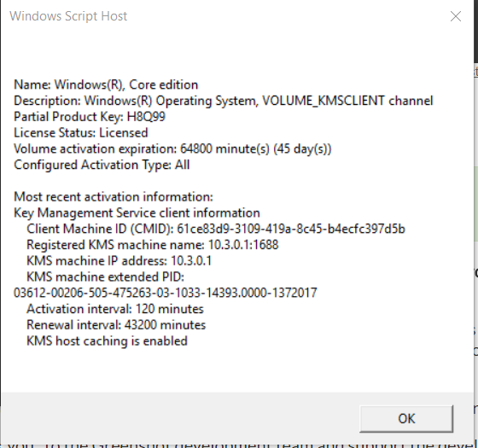Click the OK button
The width and height of the screenshot is (478, 448).
pyautogui.click(x=406, y=418)
